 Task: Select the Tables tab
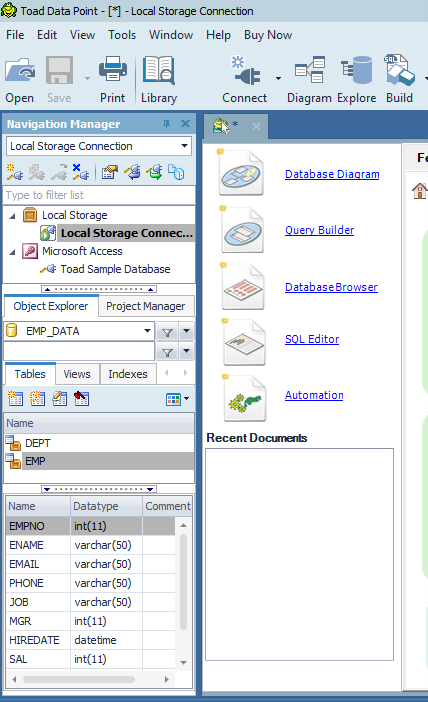(x=30, y=374)
